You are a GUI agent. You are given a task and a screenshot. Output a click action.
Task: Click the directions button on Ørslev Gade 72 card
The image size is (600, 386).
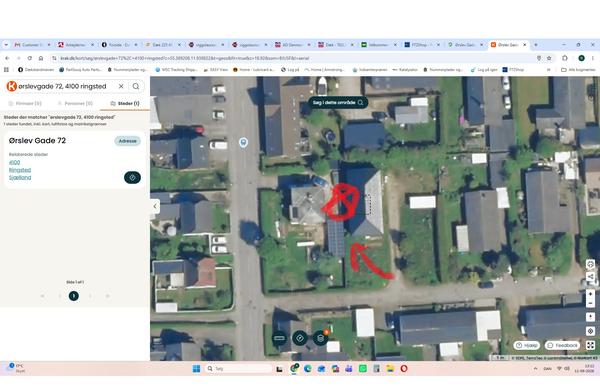coord(132,178)
